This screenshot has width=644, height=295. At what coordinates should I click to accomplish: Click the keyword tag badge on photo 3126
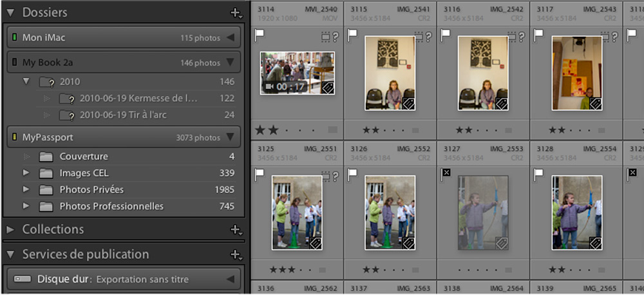click(408, 243)
